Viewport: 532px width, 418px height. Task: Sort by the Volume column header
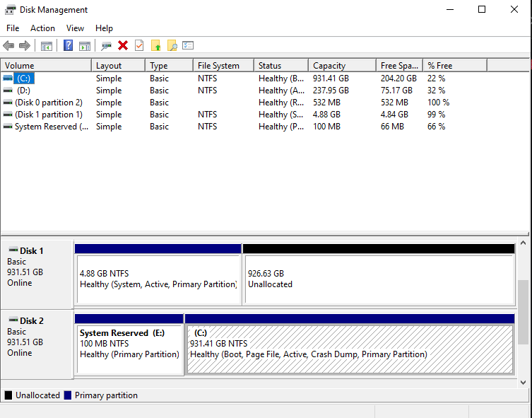point(46,66)
